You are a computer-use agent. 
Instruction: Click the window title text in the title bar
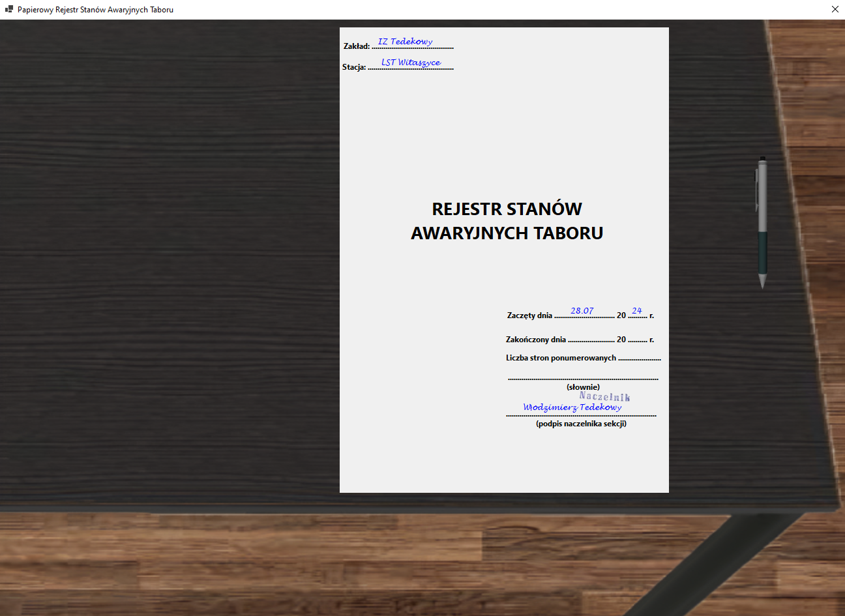(95, 10)
